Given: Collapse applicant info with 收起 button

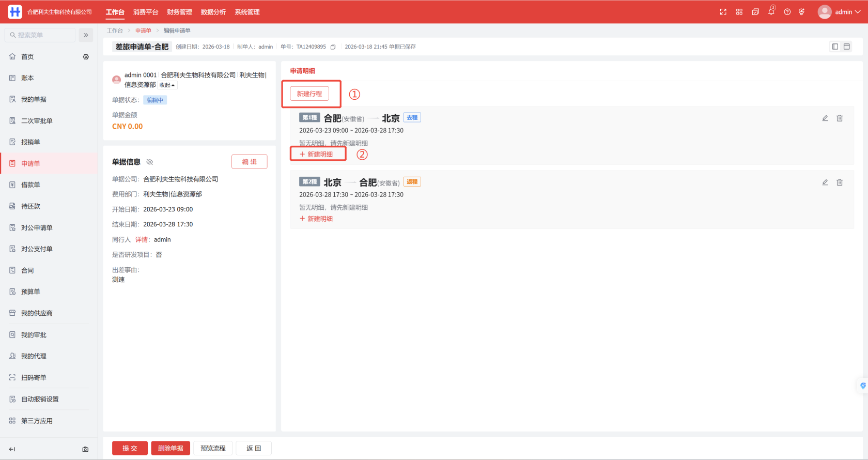Looking at the screenshot, I should click(167, 85).
